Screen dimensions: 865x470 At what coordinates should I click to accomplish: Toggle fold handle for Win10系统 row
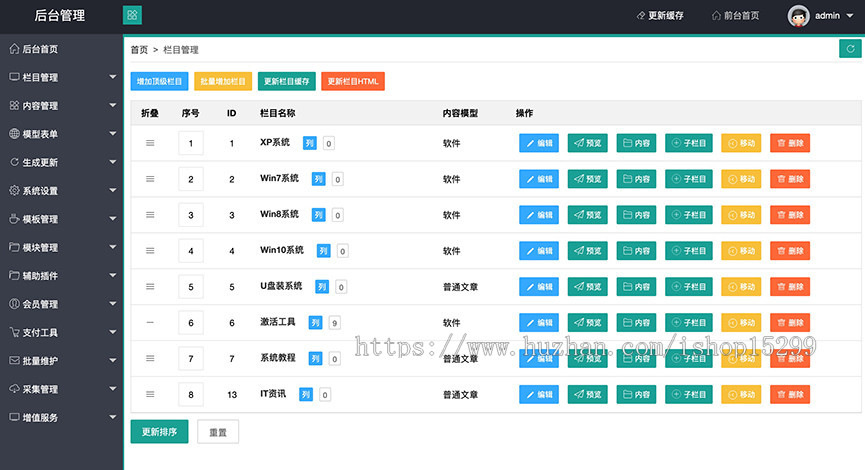point(150,250)
